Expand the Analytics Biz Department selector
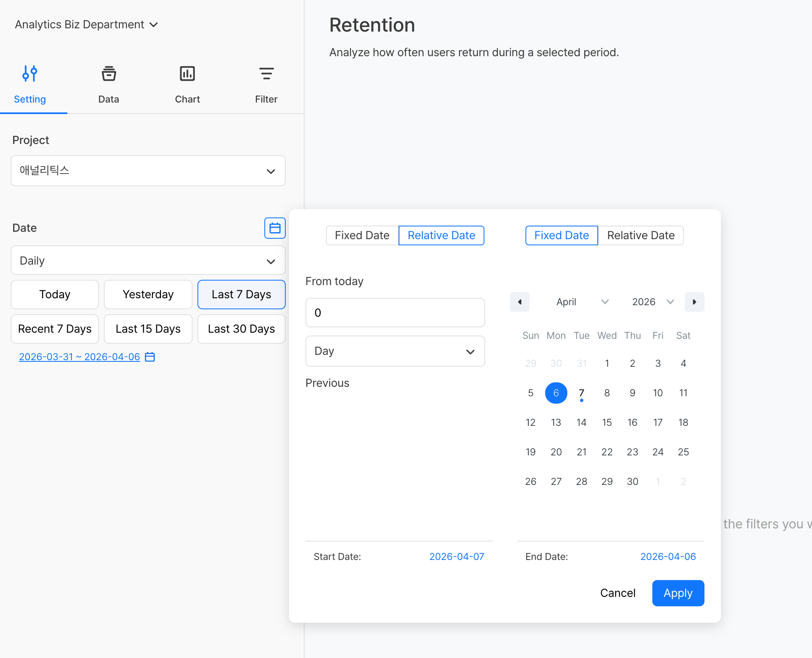This screenshot has width=812, height=658. tap(87, 25)
